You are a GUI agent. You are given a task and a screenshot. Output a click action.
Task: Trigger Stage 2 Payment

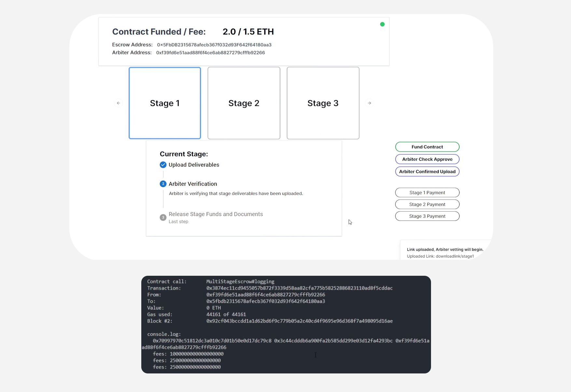427,204
